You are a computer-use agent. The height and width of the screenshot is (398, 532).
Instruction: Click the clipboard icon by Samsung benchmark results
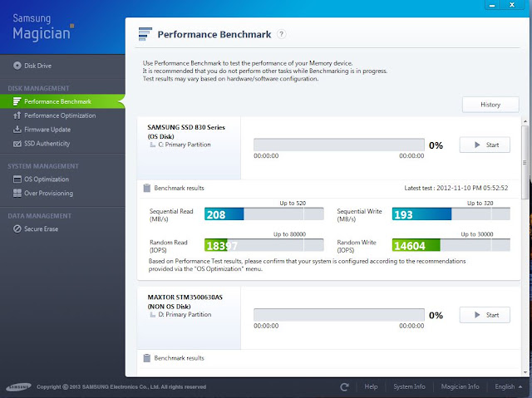pyautogui.click(x=147, y=188)
